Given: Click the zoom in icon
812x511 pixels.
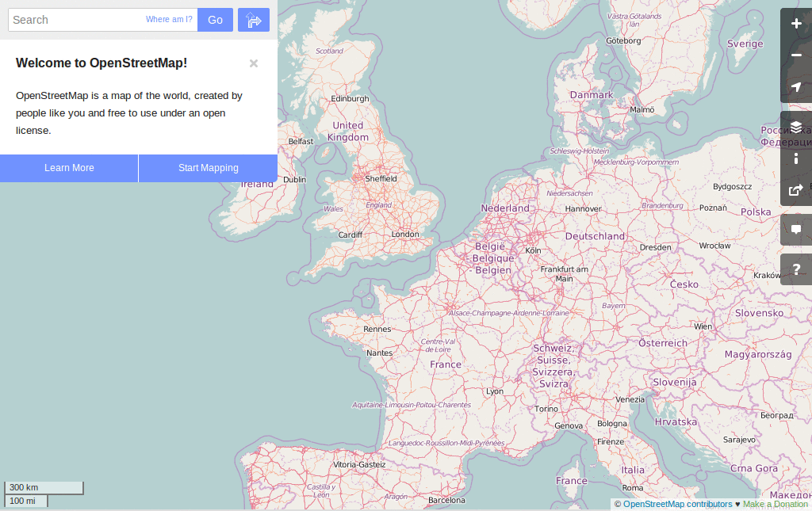Looking at the screenshot, I should pyautogui.click(x=795, y=24).
